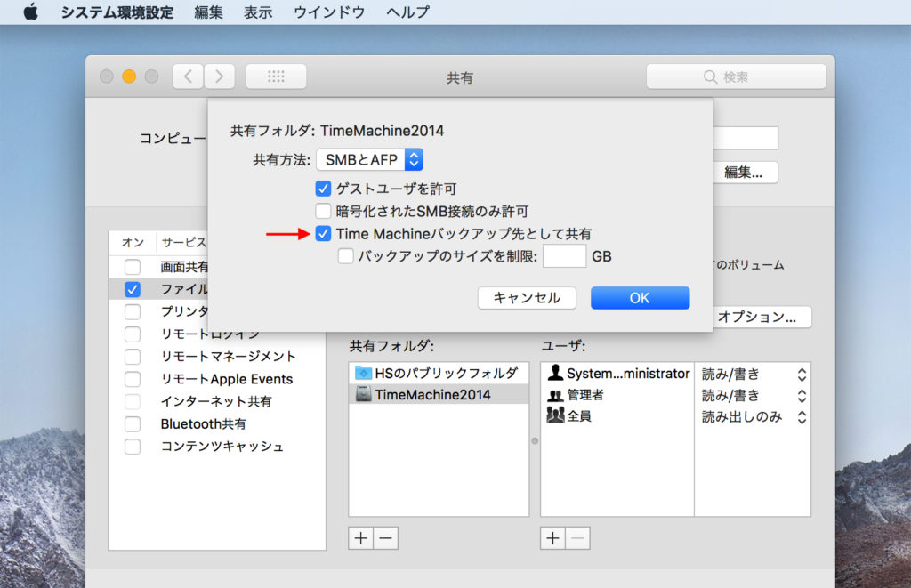
Task: Click the OK button
Action: tap(640, 297)
